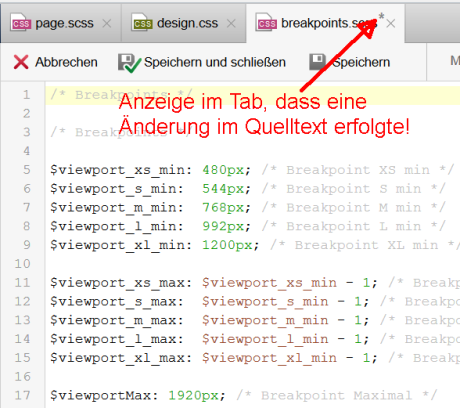Click Abbrechen to cancel editing
460x408 pixels.
(x=66, y=62)
